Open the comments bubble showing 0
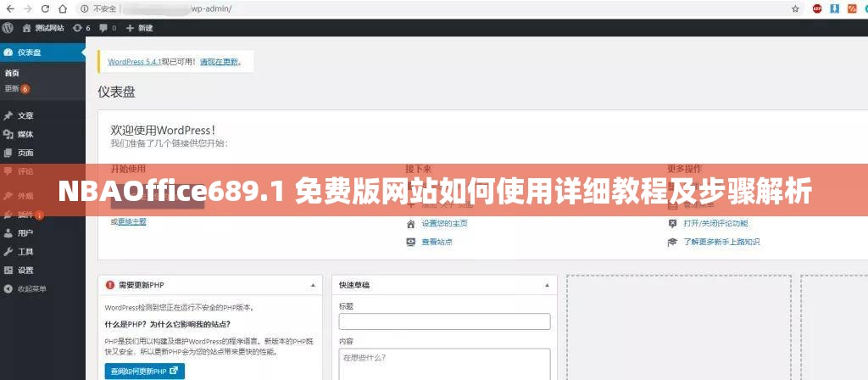 [x=108, y=28]
